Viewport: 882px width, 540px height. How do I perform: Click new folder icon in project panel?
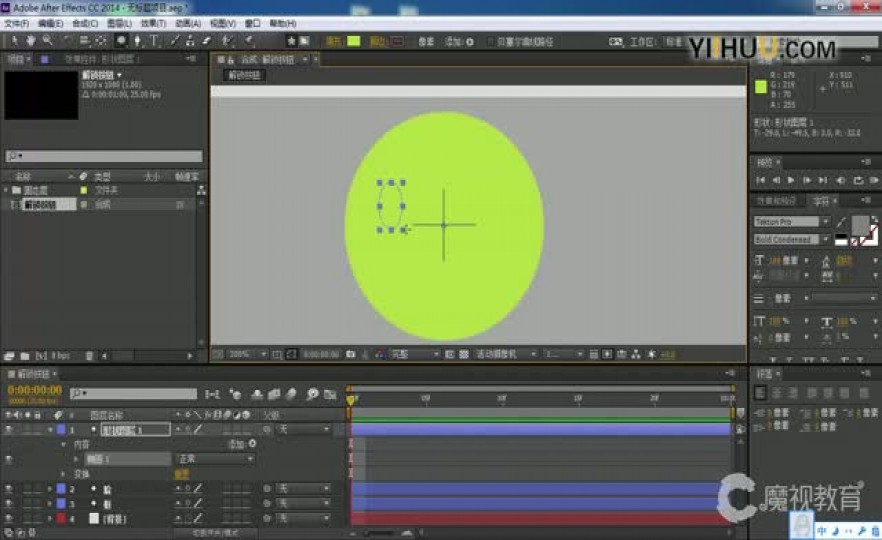(x=24, y=356)
